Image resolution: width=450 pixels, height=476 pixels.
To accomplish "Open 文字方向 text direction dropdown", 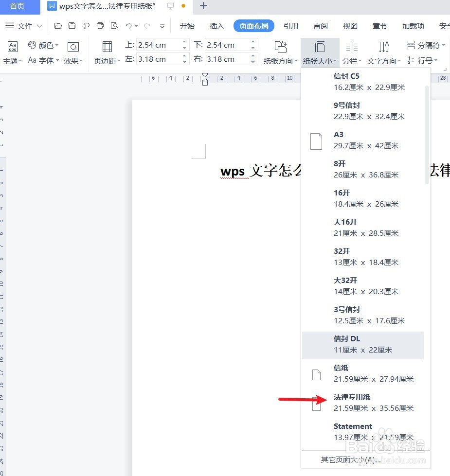I will 384,53.
